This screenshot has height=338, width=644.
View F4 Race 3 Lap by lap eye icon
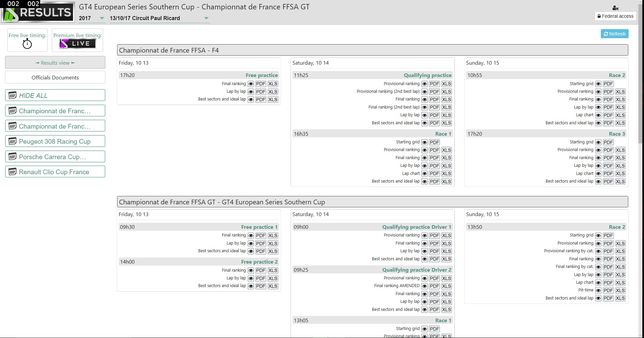tap(599, 166)
